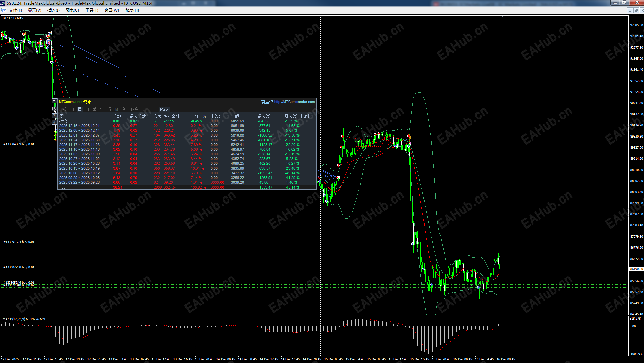Image resolution: width=644 pixels, height=363 pixels.
Task: Click the 次数 column header
Action: pyautogui.click(x=157, y=116)
